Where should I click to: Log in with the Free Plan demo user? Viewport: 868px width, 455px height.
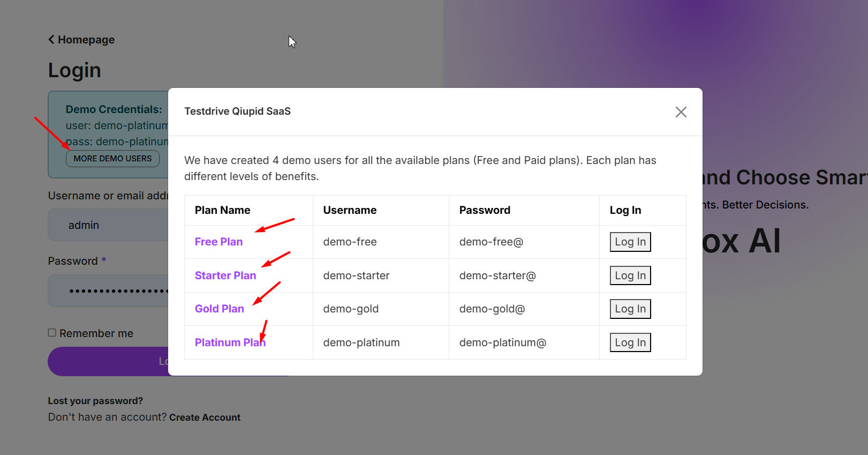[x=630, y=242]
